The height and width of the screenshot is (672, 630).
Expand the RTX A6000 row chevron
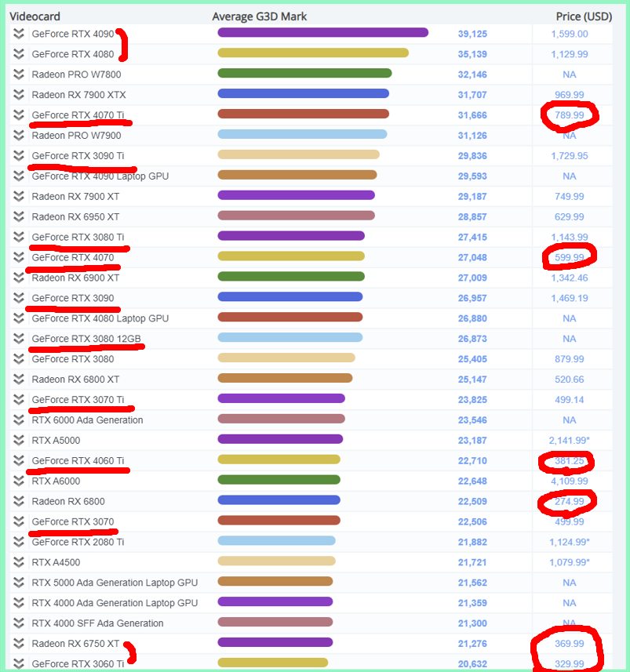click(19, 481)
